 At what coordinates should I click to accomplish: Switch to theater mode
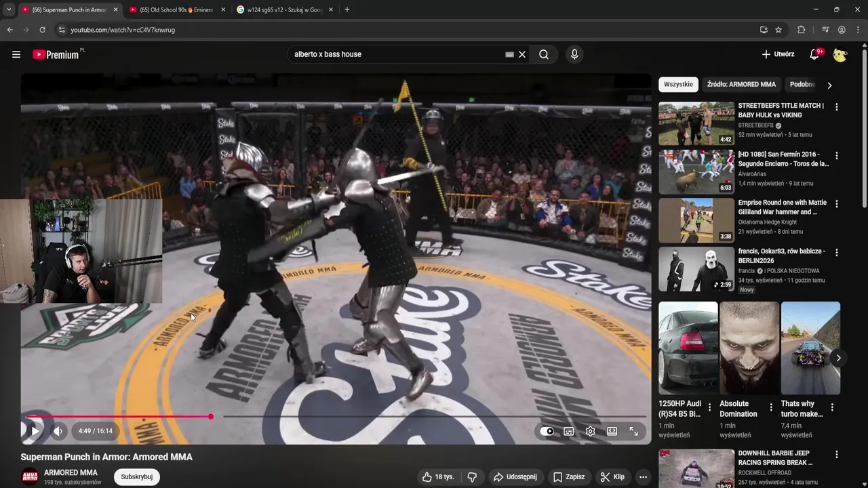(612, 431)
